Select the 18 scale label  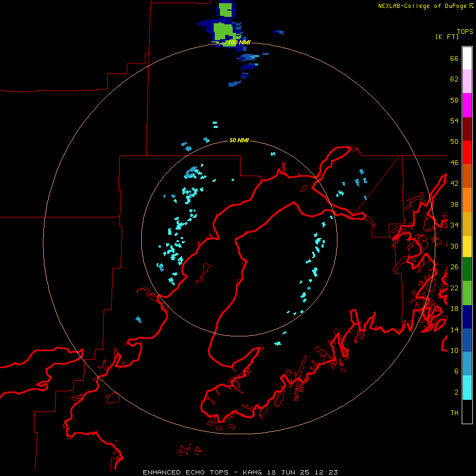coord(454,309)
